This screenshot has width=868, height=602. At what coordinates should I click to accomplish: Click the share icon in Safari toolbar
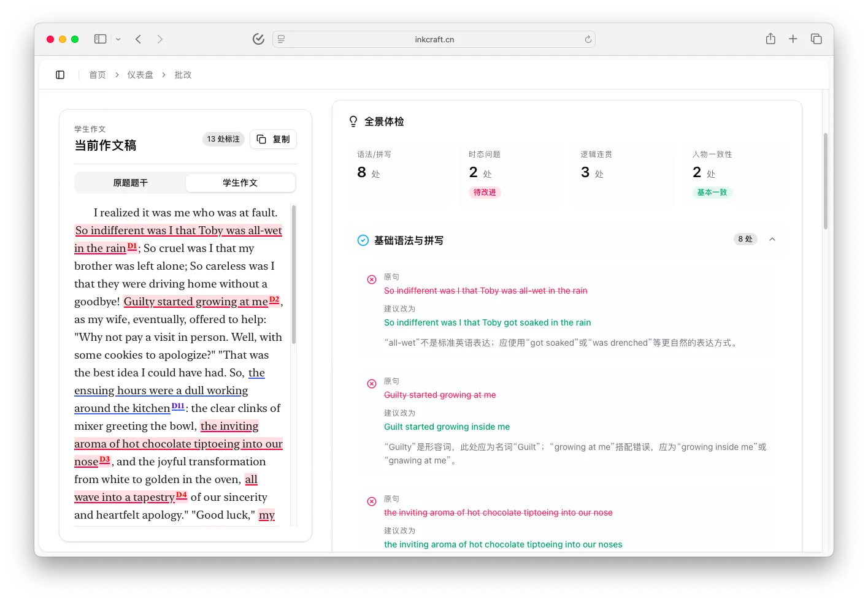click(x=770, y=39)
